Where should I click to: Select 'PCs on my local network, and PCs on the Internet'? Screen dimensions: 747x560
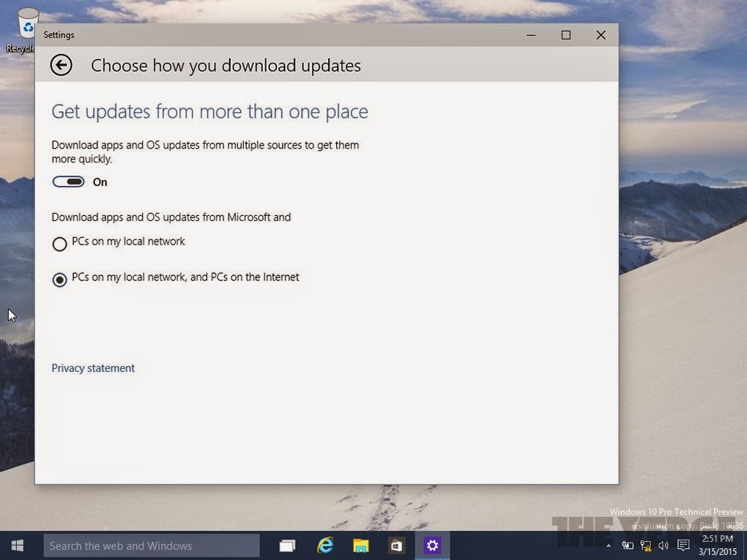click(60, 280)
